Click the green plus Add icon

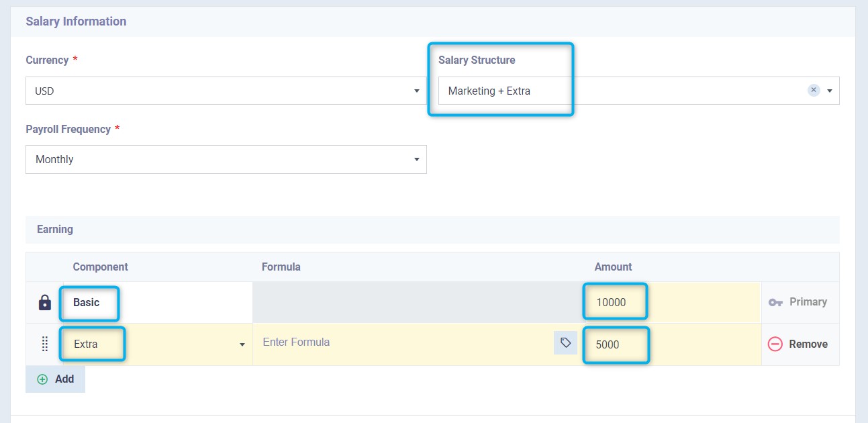tap(42, 379)
